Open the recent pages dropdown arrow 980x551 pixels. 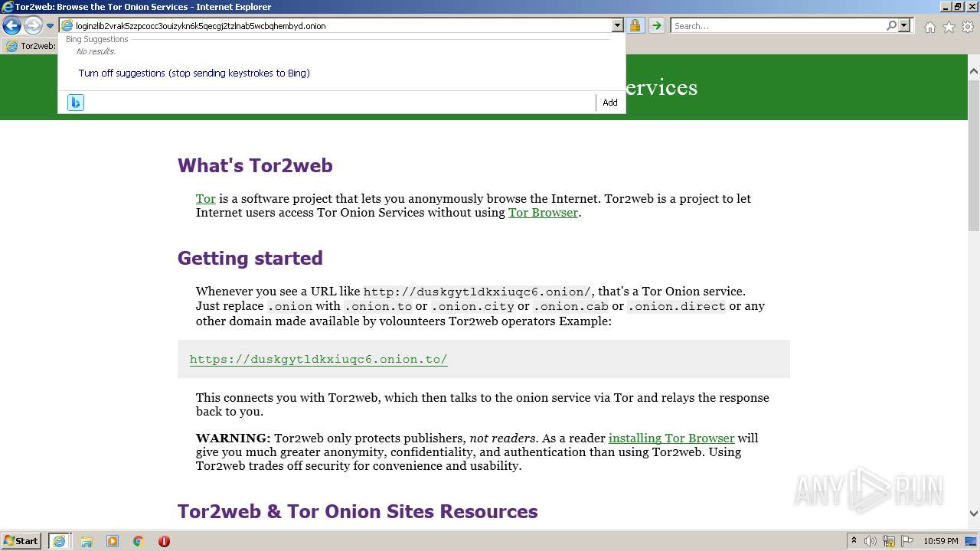coord(50,26)
